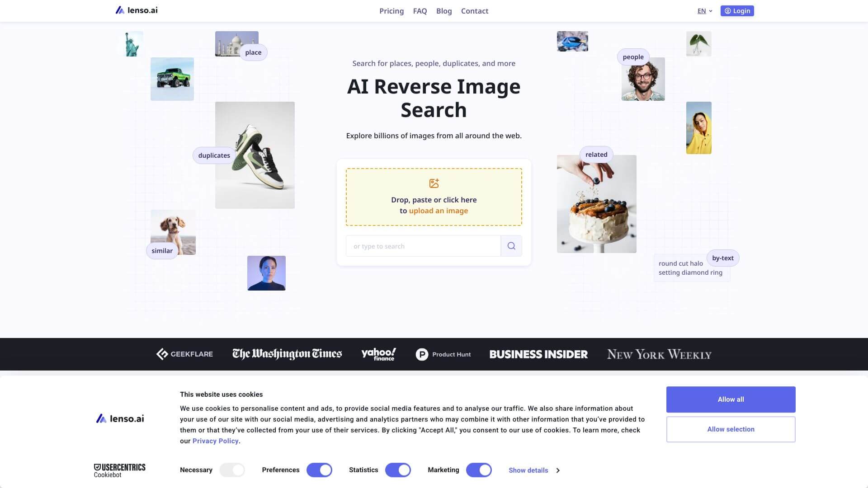Expand cookie Show details section
This screenshot has height=488, width=868.
coord(528,470)
